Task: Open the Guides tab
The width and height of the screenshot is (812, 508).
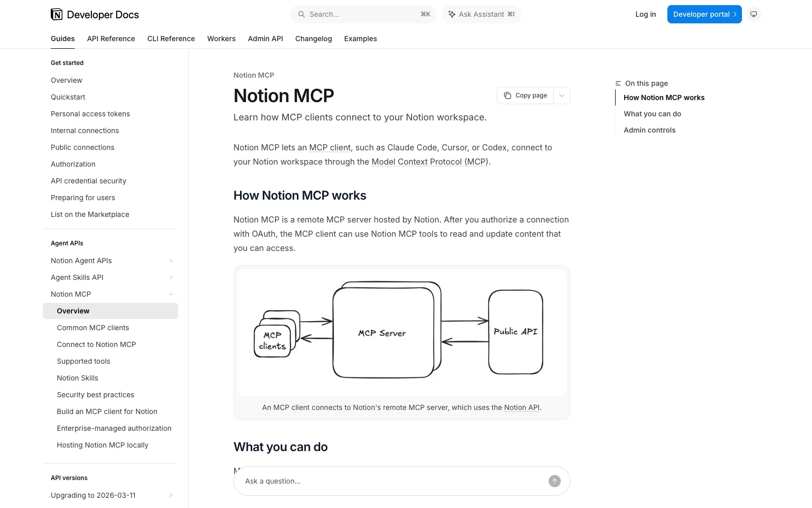Action: click(x=63, y=39)
